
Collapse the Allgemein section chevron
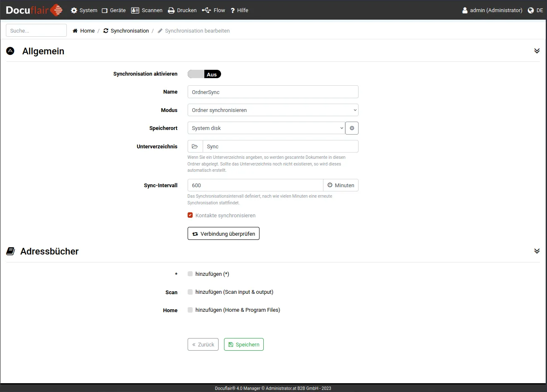[537, 51]
